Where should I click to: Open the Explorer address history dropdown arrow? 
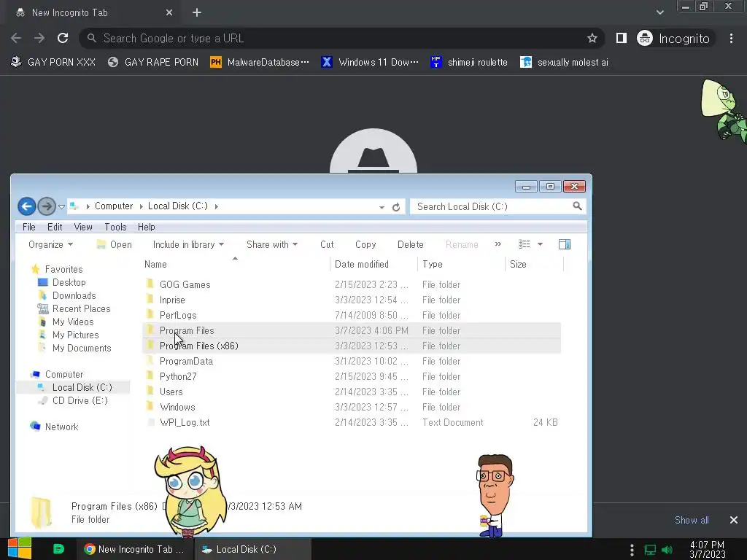click(x=382, y=207)
